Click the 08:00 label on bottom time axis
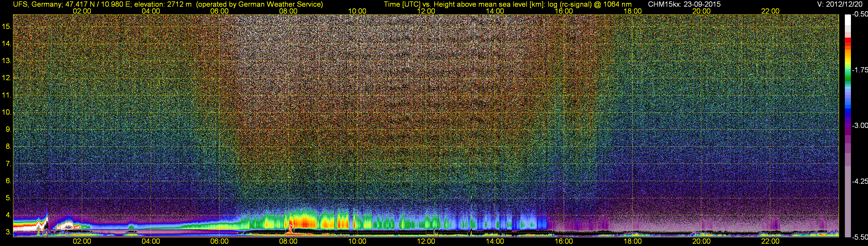Image resolution: width=868 pixels, height=246 pixels. 288,241
